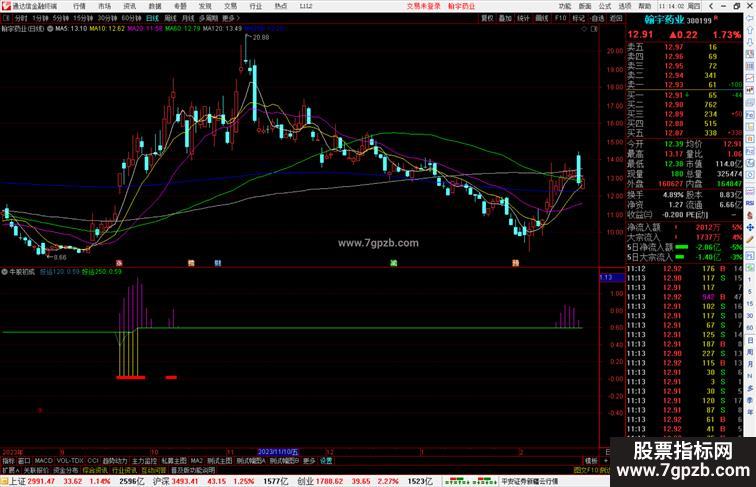This screenshot has height=487, width=756.
Task: Click the Tongdaxin app logo icon
Action: [6, 6]
